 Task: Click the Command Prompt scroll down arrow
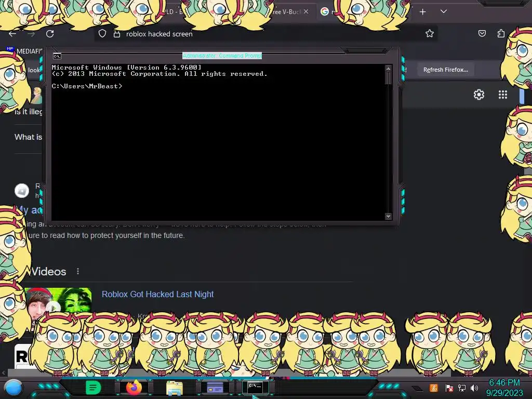pyautogui.click(x=389, y=216)
